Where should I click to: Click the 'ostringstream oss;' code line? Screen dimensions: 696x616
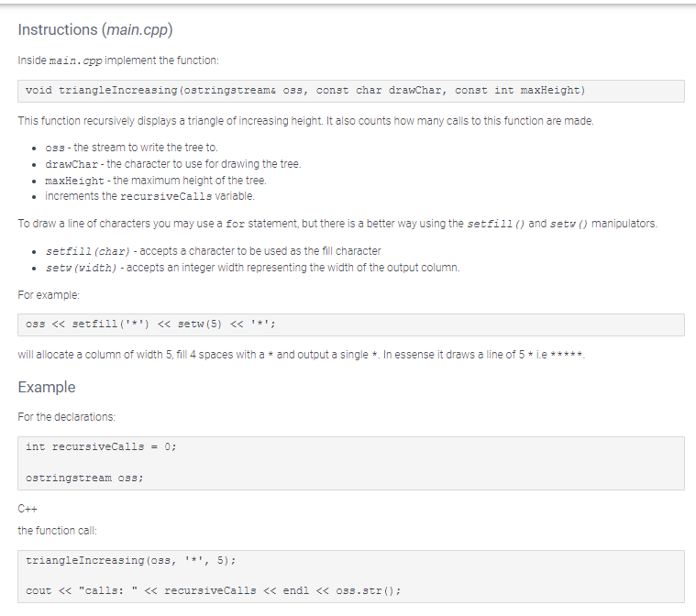tap(84, 478)
